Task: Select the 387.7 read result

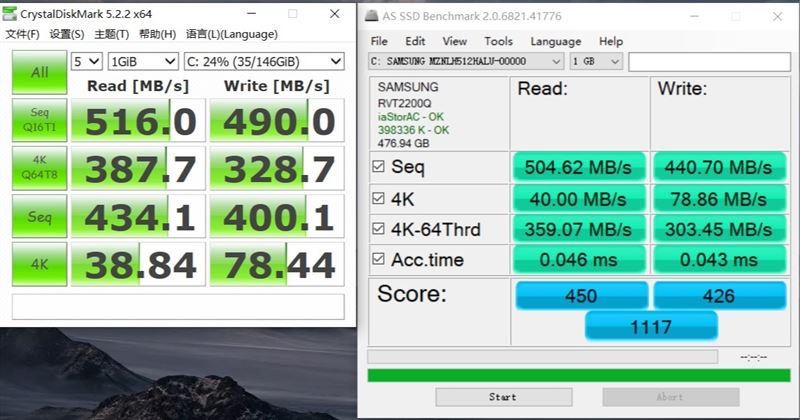Action: click(138, 168)
